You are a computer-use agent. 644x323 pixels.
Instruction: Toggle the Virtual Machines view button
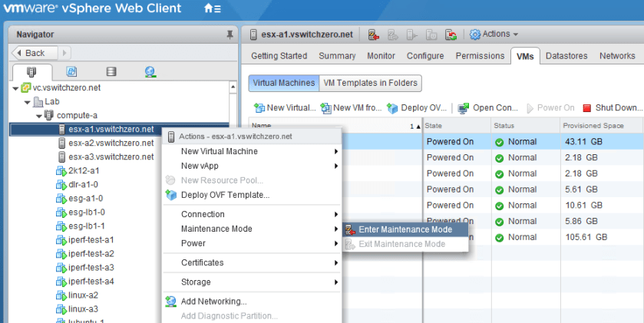[x=282, y=83]
